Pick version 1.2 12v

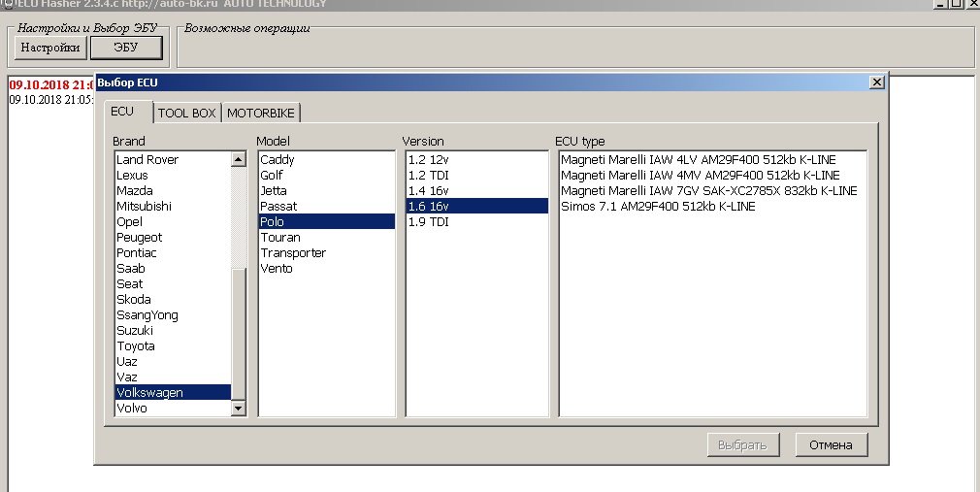pos(477,159)
